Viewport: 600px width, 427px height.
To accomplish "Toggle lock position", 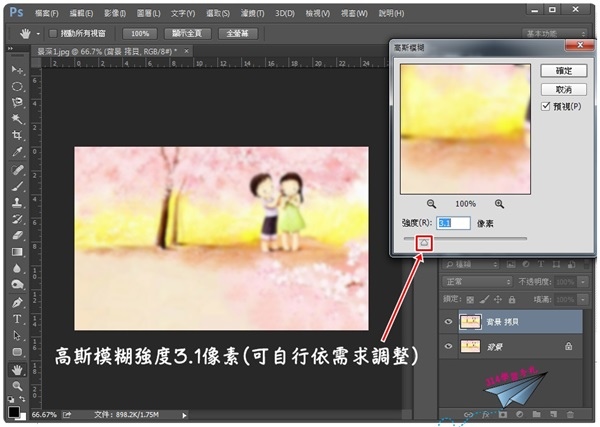I will click(498, 300).
